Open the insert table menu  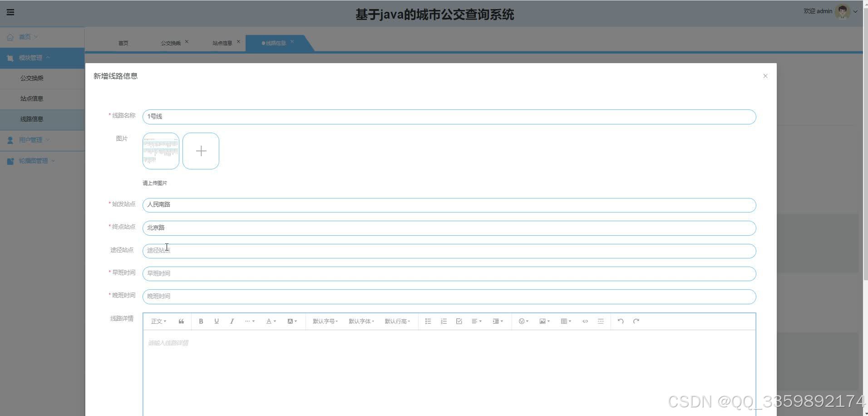[x=566, y=321]
